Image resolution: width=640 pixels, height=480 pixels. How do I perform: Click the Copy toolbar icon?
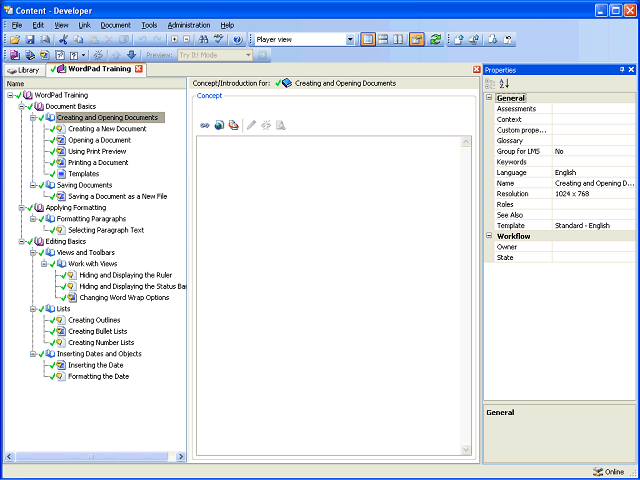(78, 40)
